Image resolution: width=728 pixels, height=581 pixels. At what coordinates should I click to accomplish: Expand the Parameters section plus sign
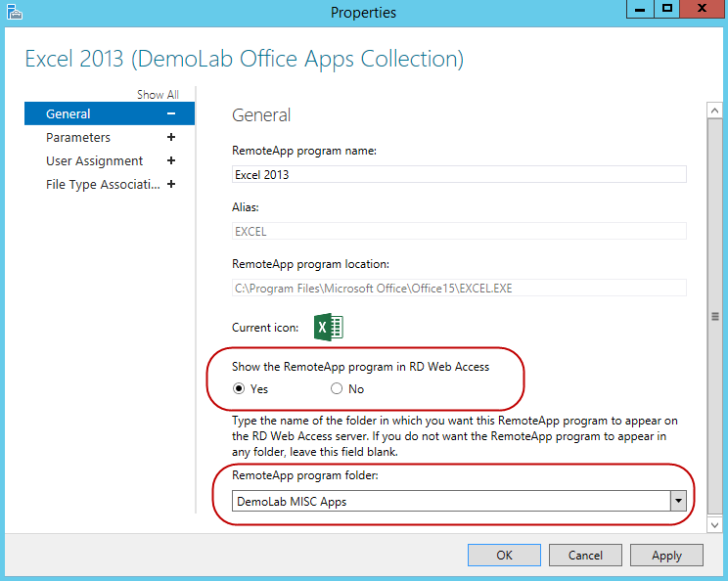171,138
